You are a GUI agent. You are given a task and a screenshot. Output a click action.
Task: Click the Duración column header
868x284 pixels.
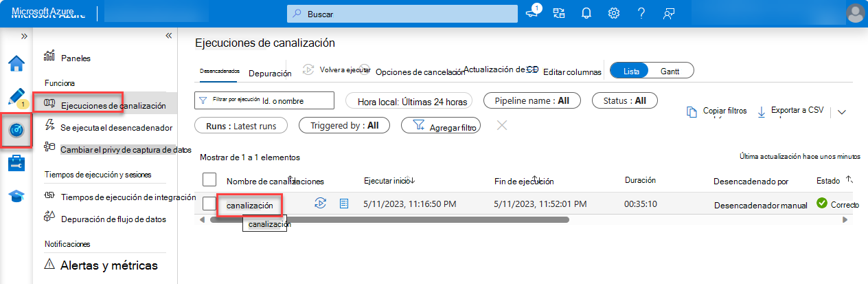[x=640, y=180]
